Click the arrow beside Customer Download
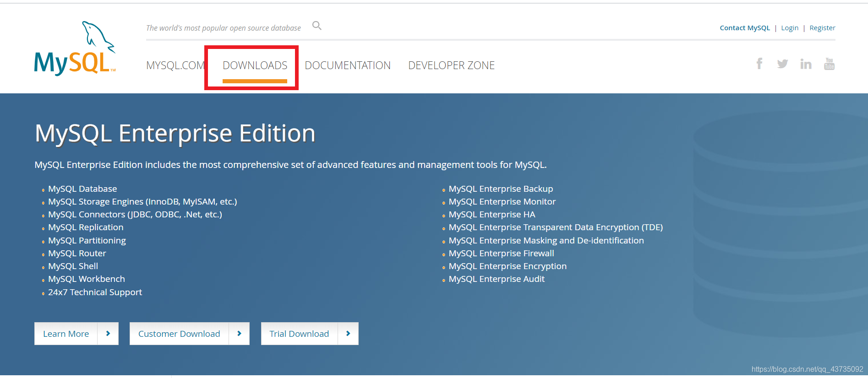 pos(239,334)
